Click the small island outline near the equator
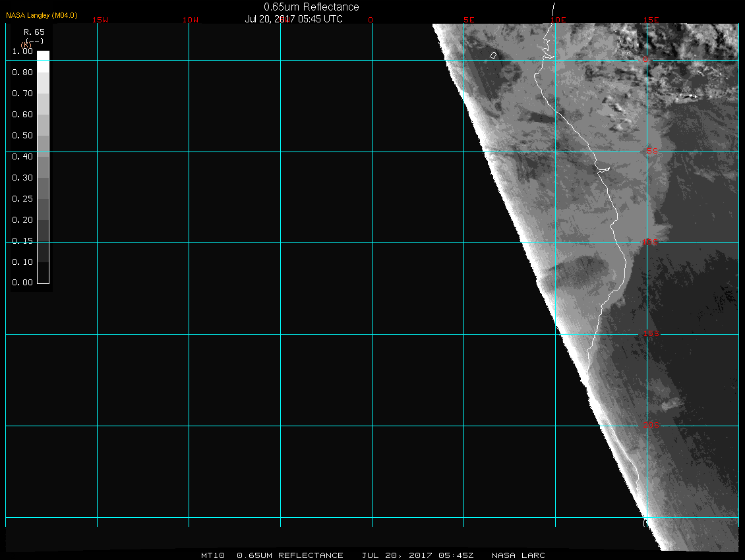 [x=493, y=55]
